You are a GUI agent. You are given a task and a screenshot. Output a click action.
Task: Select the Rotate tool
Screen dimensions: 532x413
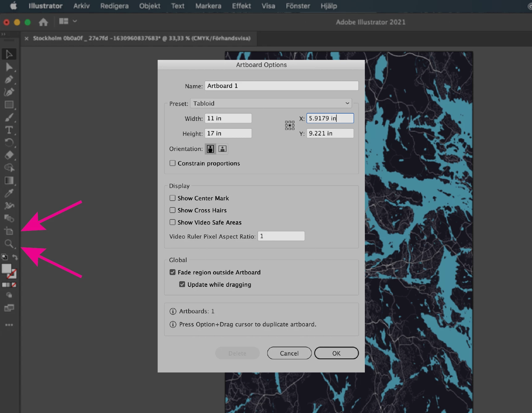coord(9,143)
